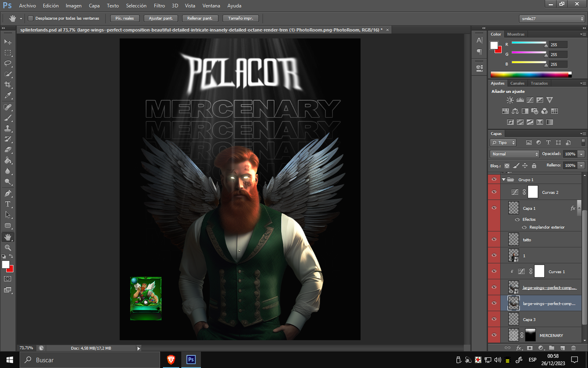Select the Rectangular Marquee tool
The image size is (588, 368).
(x=8, y=52)
